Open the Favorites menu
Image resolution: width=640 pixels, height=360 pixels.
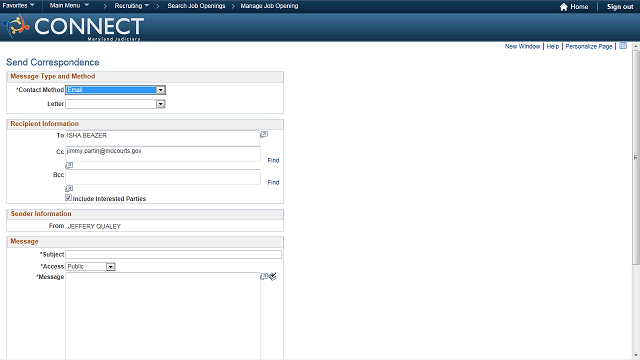coord(18,6)
